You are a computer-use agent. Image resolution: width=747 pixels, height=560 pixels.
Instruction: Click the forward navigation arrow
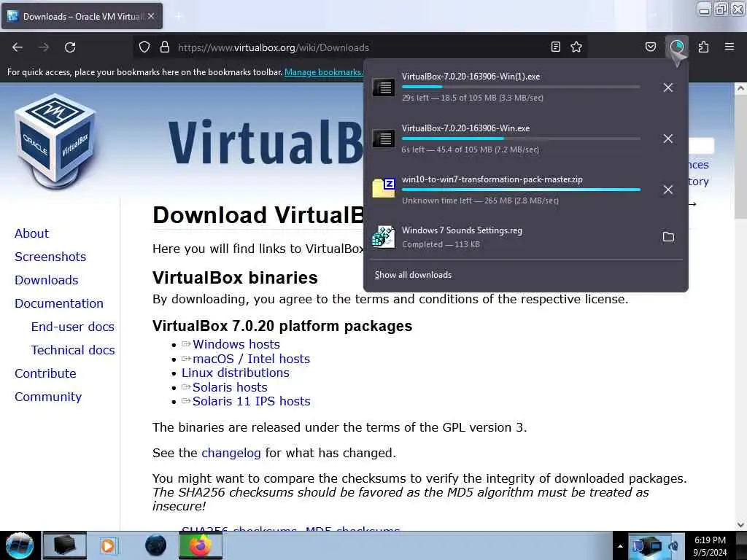pos(44,47)
